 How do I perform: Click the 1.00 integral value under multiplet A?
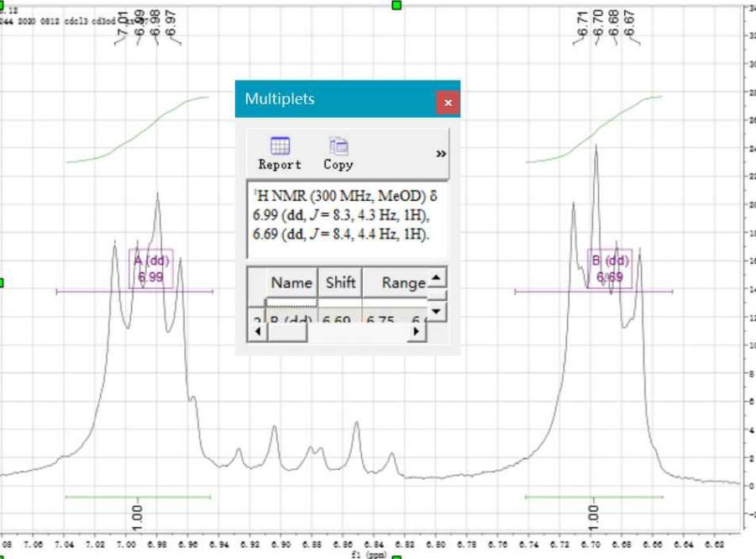pos(138,514)
